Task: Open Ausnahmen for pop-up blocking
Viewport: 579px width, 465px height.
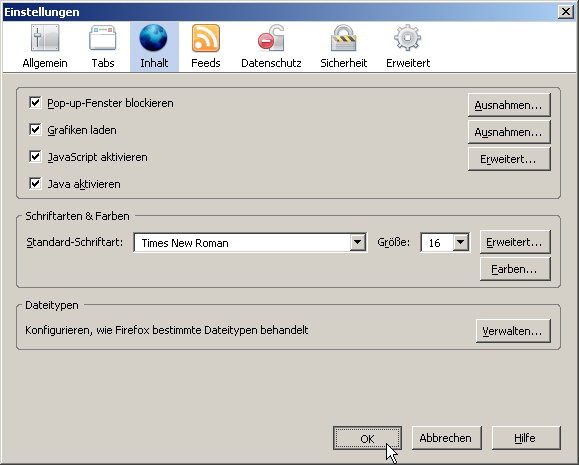Action: point(509,105)
